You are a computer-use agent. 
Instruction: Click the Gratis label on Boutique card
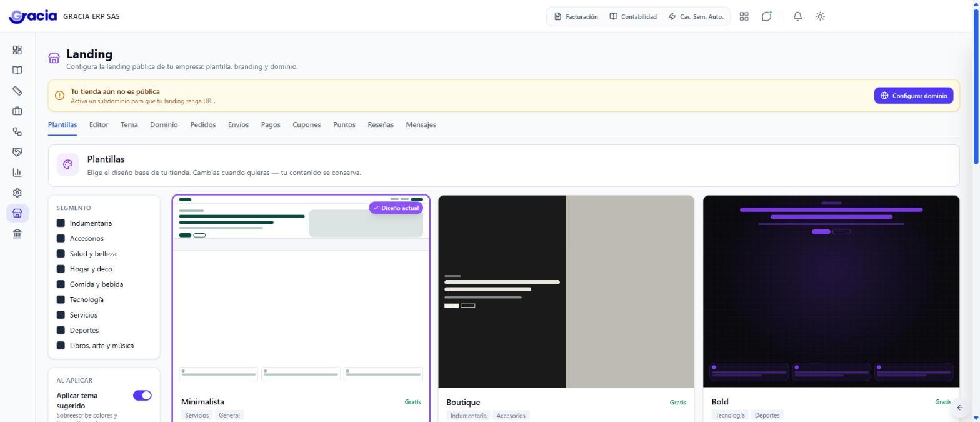(x=677, y=403)
